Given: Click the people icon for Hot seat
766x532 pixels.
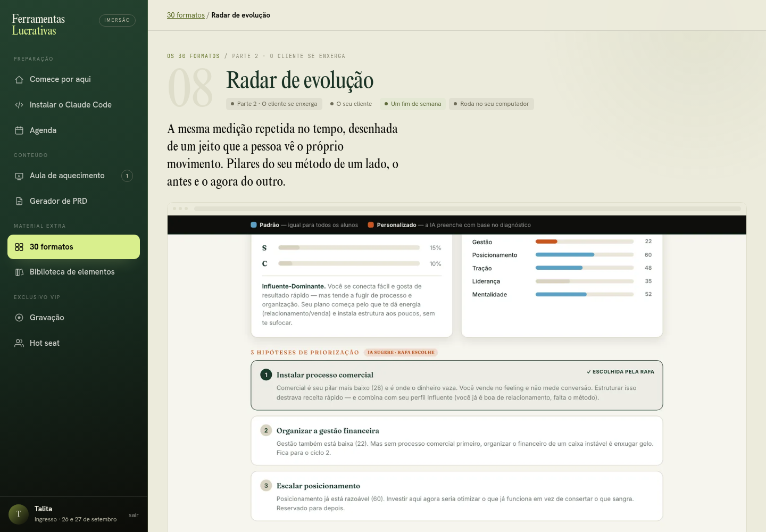Looking at the screenshot, I should coord(19,343).
